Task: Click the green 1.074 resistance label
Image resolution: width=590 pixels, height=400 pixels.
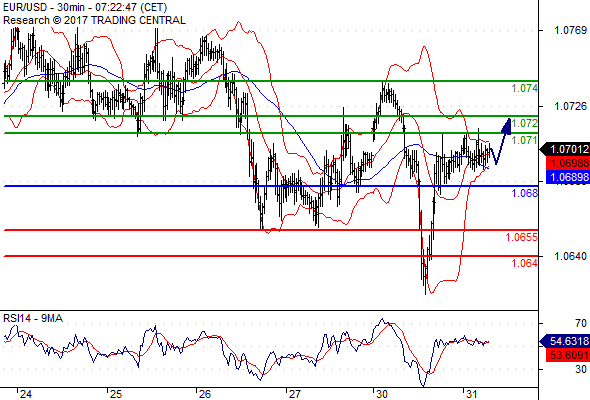Action: (525, 88)
